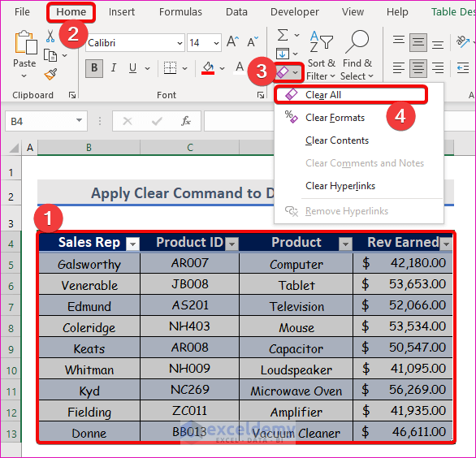The width and height of the screenshot is (476, 458).
Task: Open the Rev Earned filter dropdown
Action: [x=446, y=244]
